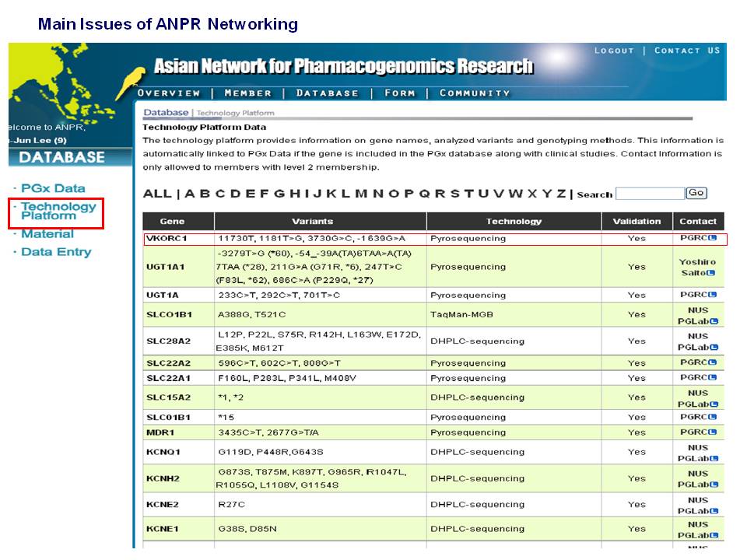
Task: Open NUS PGLab icon in SLC15A2 row
Action: tap(714, 404)
